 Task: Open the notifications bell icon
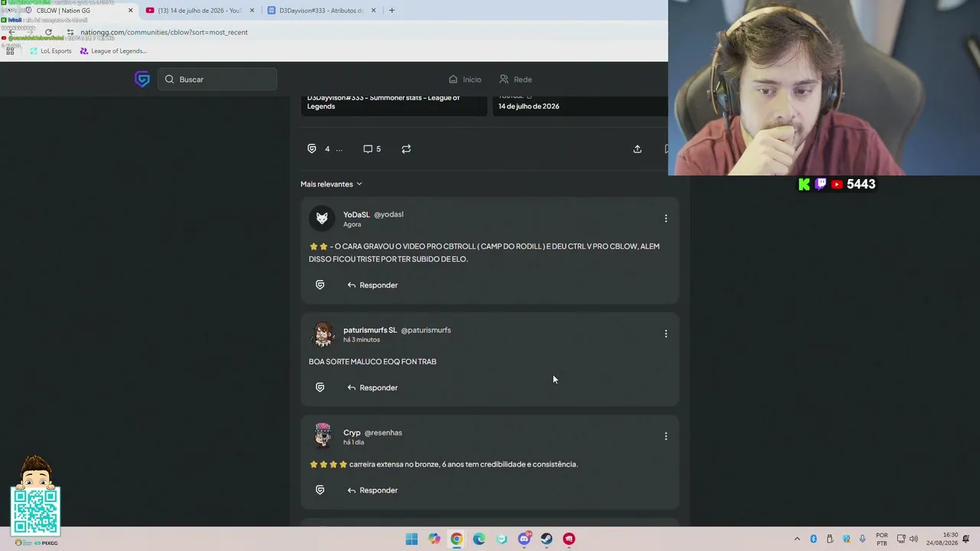pyautogui.click(x=968, y=539)
